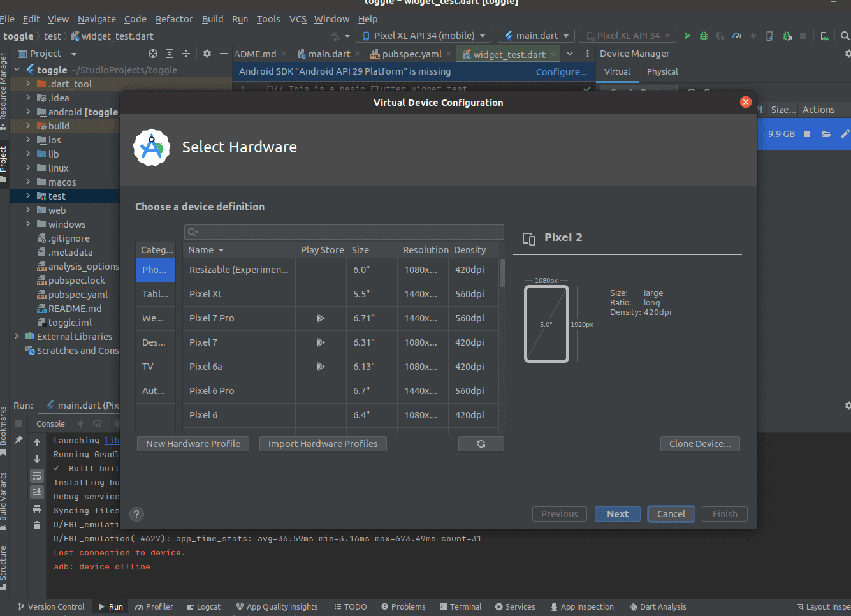Click the stop icon in Run panel
The width and height of the screenshot is (851, 616).
click(18, 423)
